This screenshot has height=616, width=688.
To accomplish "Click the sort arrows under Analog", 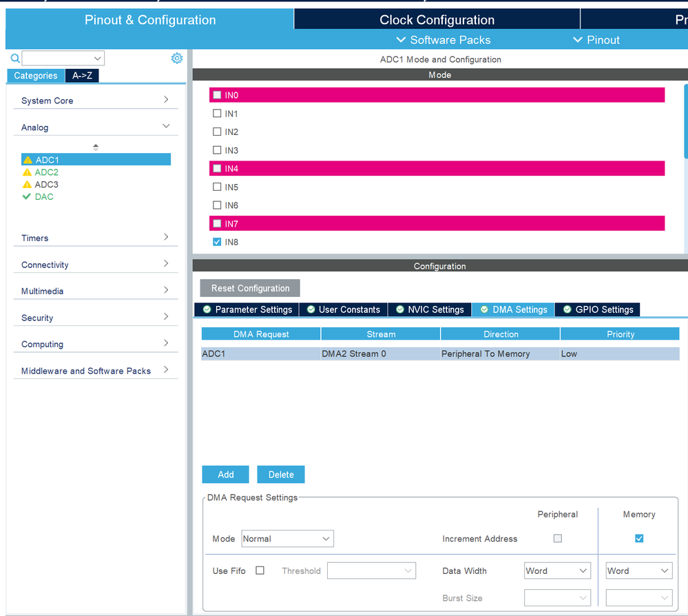I will [x=96, y=147].
